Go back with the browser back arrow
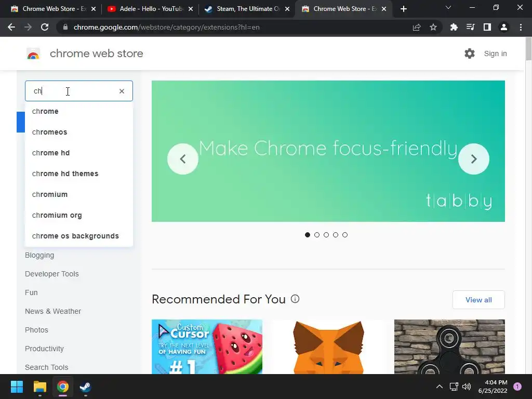The width and height of the screenshot is (532, 399). (x=11, y=27)
